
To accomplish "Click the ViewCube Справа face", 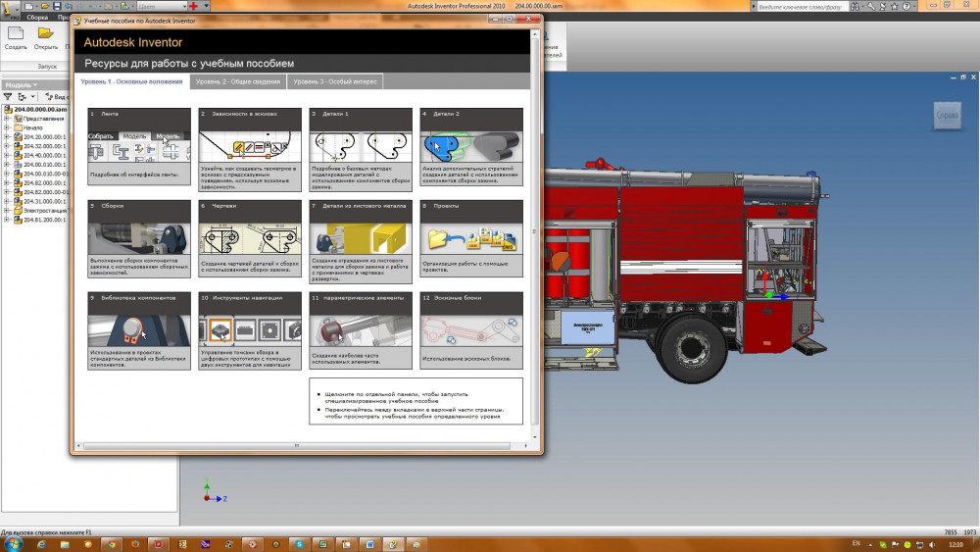I will (948, 115).
